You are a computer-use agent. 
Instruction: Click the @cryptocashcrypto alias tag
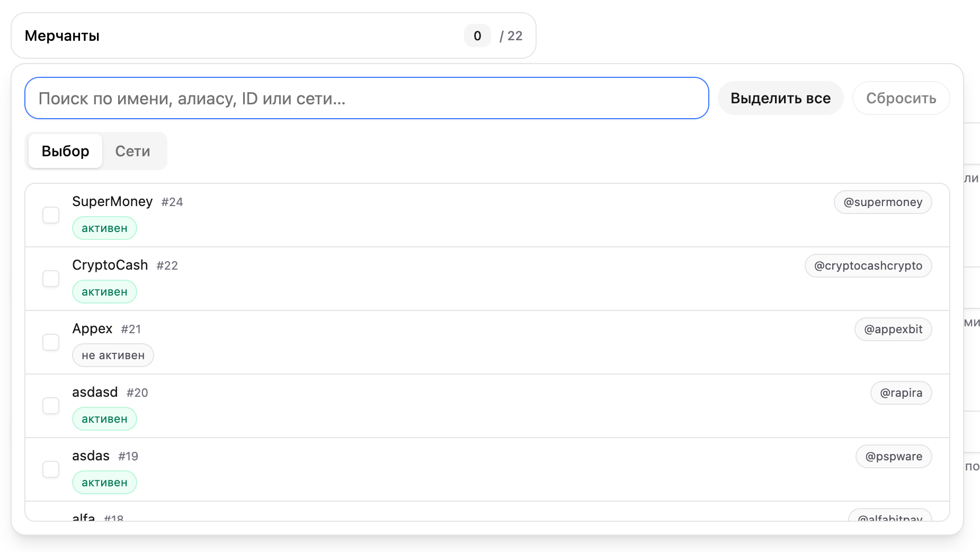pyautogui.click(x=868, y=266)
